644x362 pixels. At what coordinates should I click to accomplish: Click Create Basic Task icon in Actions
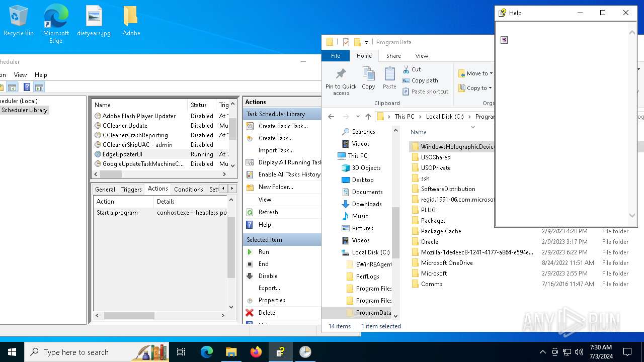(x=250, y=126)
